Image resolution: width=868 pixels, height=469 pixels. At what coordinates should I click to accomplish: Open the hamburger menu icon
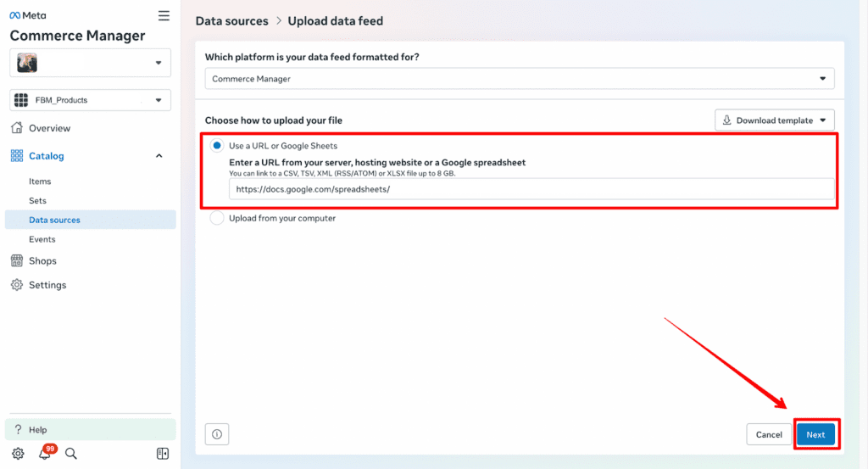pos(164,15)
